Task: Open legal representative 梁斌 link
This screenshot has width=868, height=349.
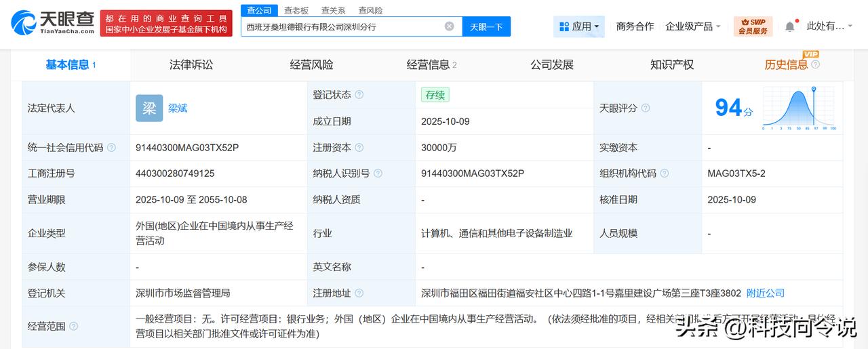Action: pos(178,108)
